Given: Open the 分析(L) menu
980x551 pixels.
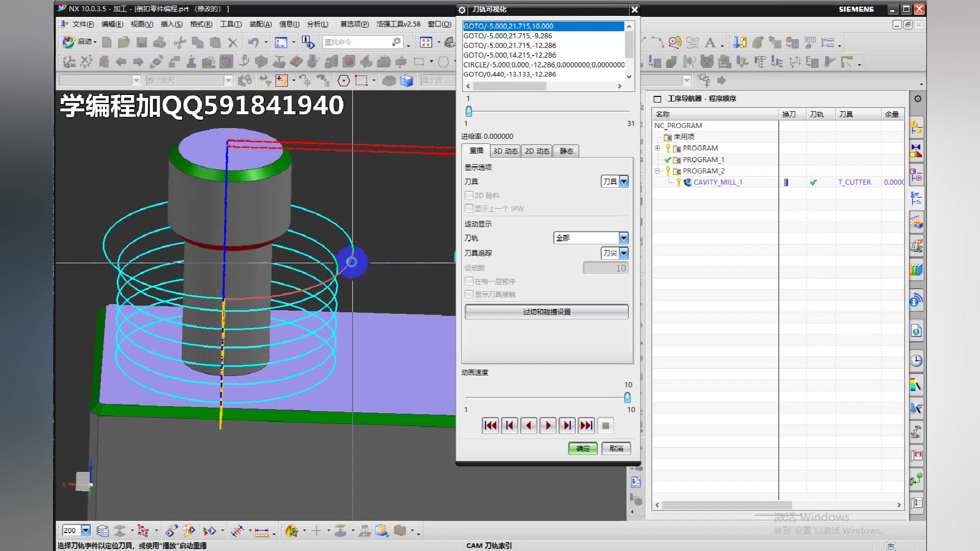Looking at the screenshot, I should coord(317,24).
